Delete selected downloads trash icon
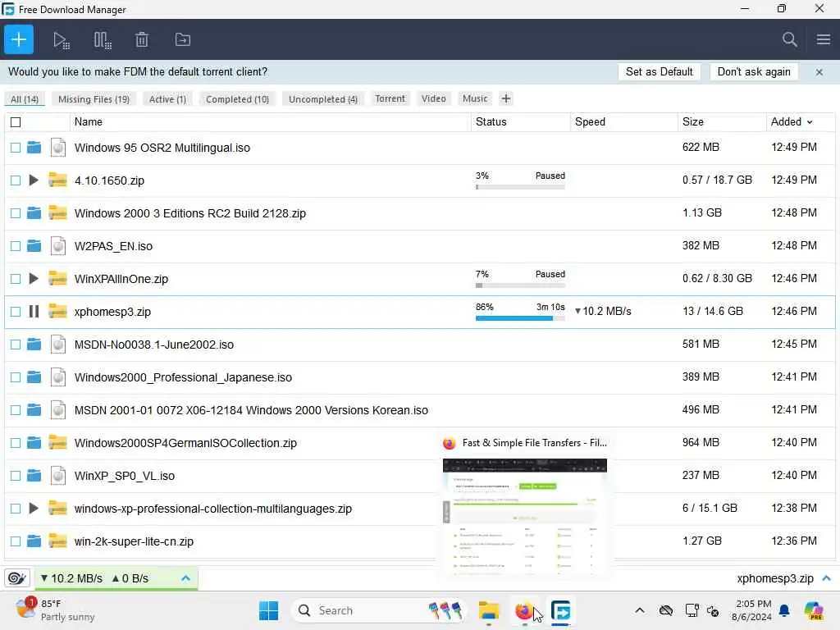The image size is (840, 630). pos(141,39)
